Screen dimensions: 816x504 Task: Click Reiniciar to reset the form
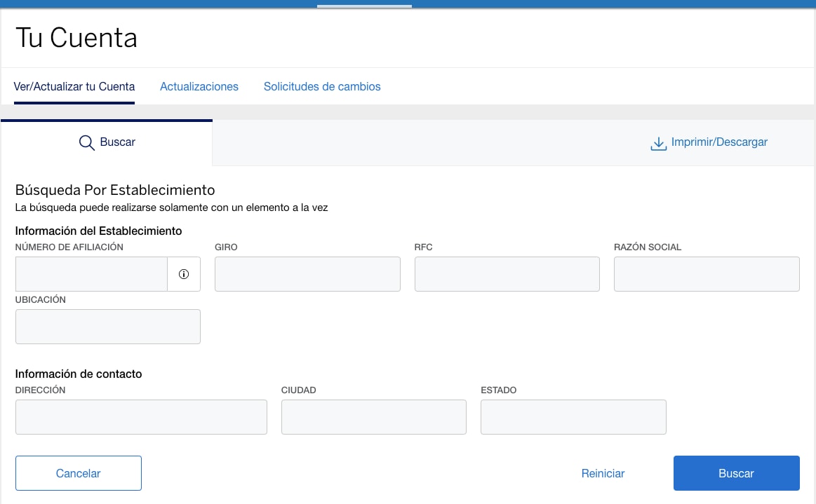pos(602,473)
